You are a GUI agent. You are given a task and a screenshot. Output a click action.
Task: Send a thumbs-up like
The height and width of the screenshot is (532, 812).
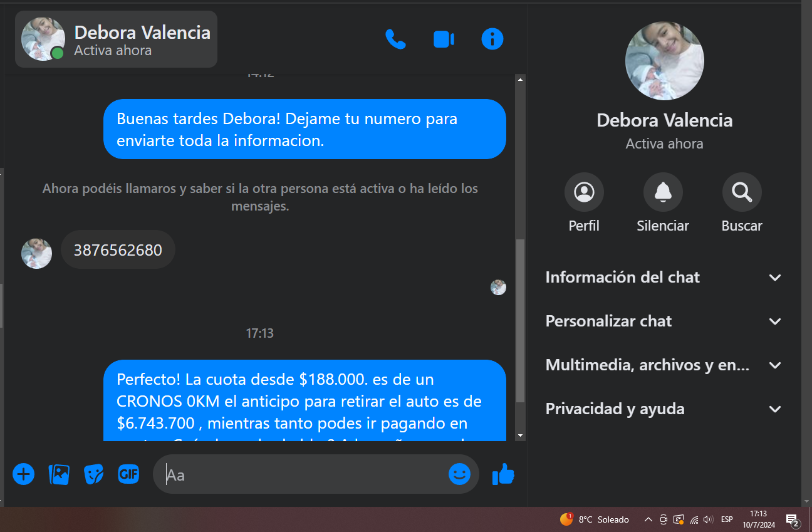coord(503,474)
